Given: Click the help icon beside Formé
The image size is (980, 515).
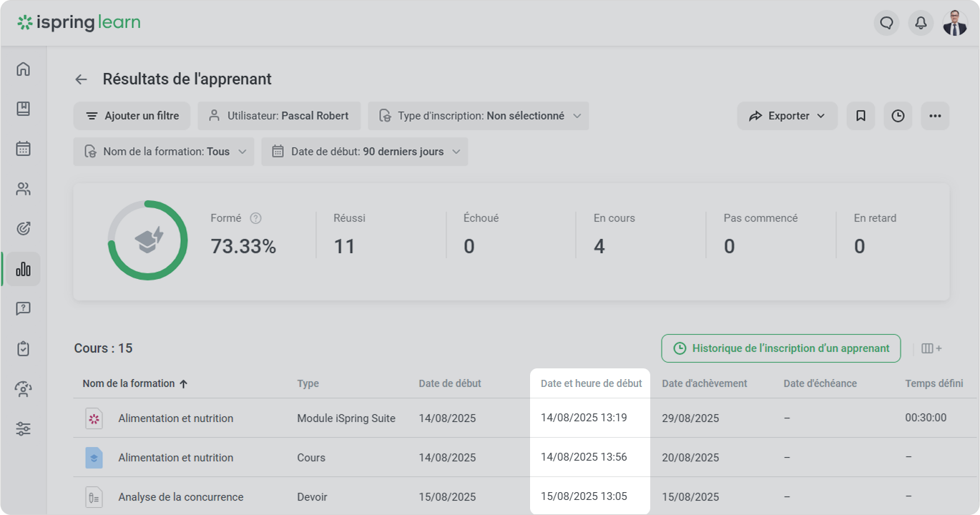Looking at the screenshot, I should 255,218.
